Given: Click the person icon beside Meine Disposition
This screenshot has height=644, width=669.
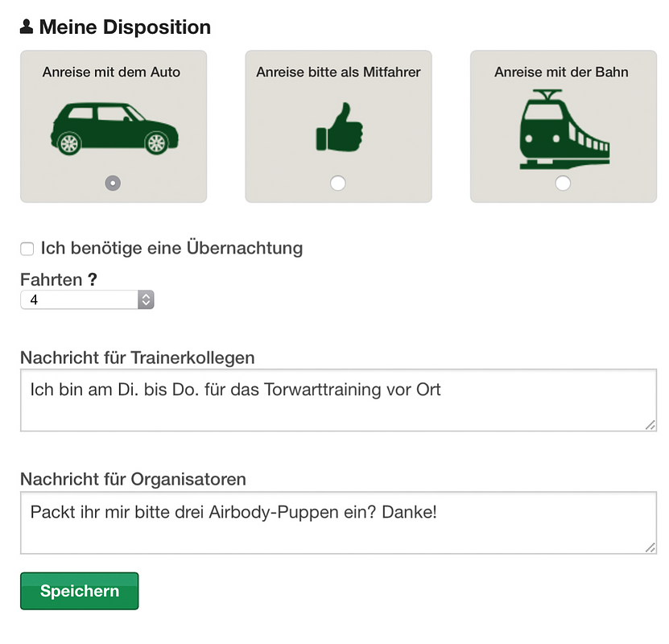Looking at the screenshot, I should (27, 27).
